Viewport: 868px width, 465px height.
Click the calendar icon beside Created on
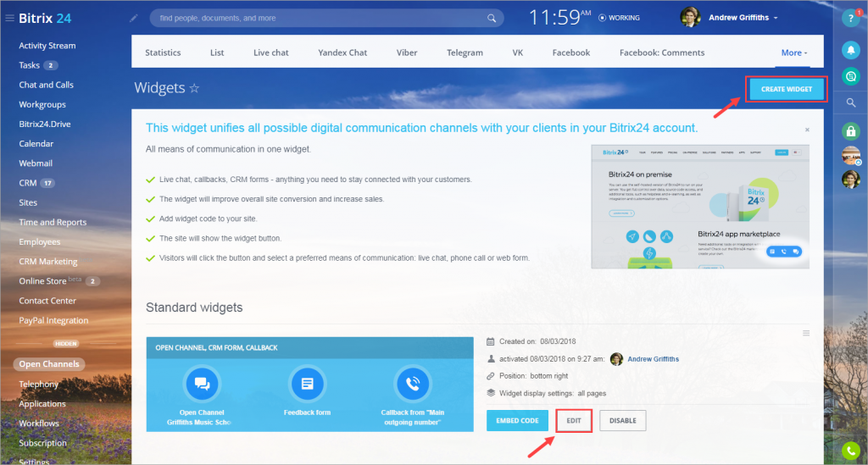click(491, 341)
